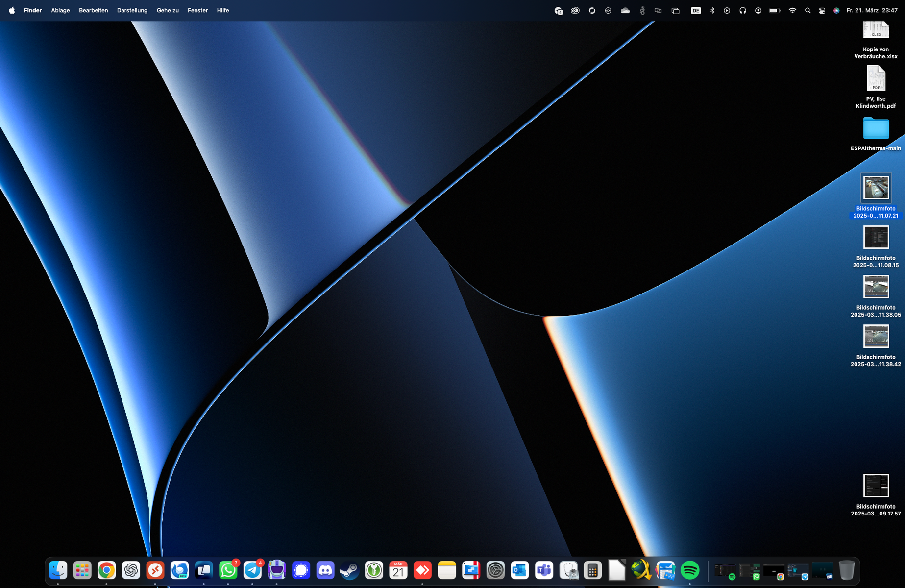Open Discord in the Dock

click(x=325, y=570)
